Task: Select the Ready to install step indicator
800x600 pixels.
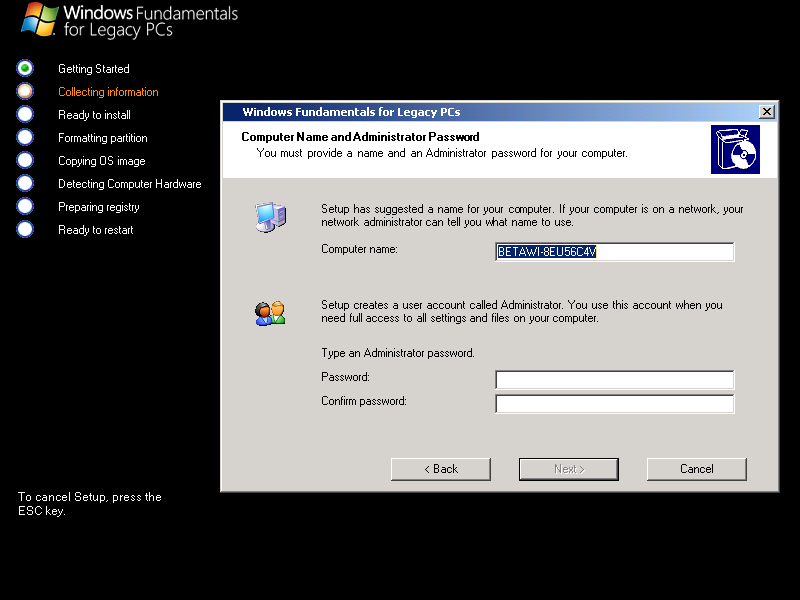Action: 25,114
